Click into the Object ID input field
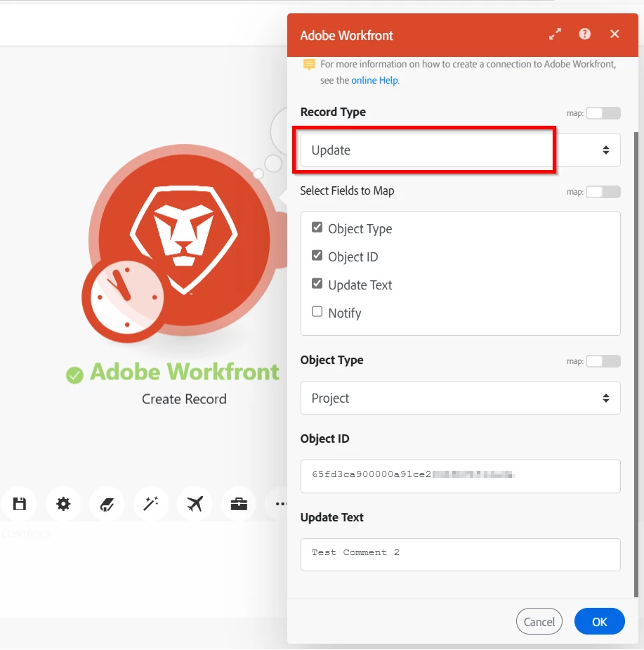 click(461, 476)
